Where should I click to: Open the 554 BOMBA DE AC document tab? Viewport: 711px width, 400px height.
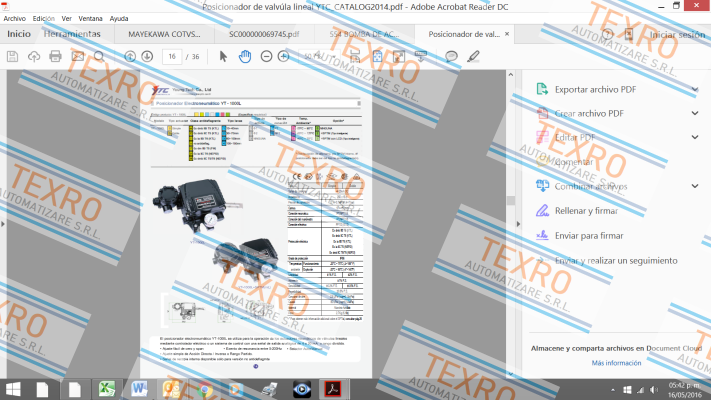coord(364,34)
